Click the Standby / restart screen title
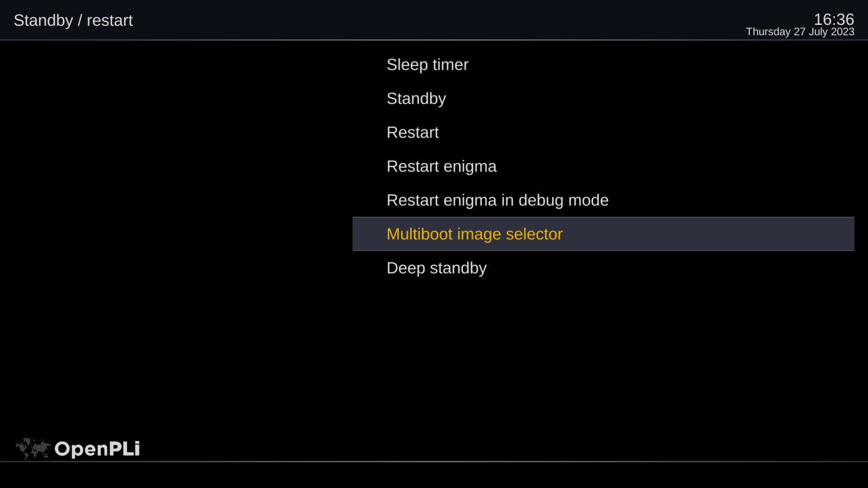Viewport: 868px width, 488px height. 73,21
